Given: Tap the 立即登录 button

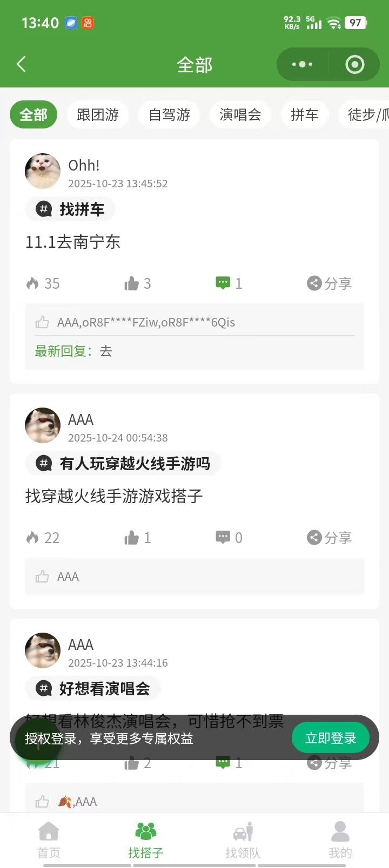Looking at the screenshot, I should point(331,738).
